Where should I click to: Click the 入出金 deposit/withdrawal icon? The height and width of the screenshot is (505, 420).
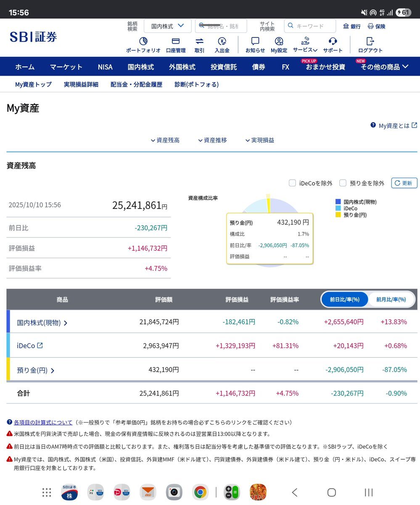pyautogui.click(x=222, y=42)
